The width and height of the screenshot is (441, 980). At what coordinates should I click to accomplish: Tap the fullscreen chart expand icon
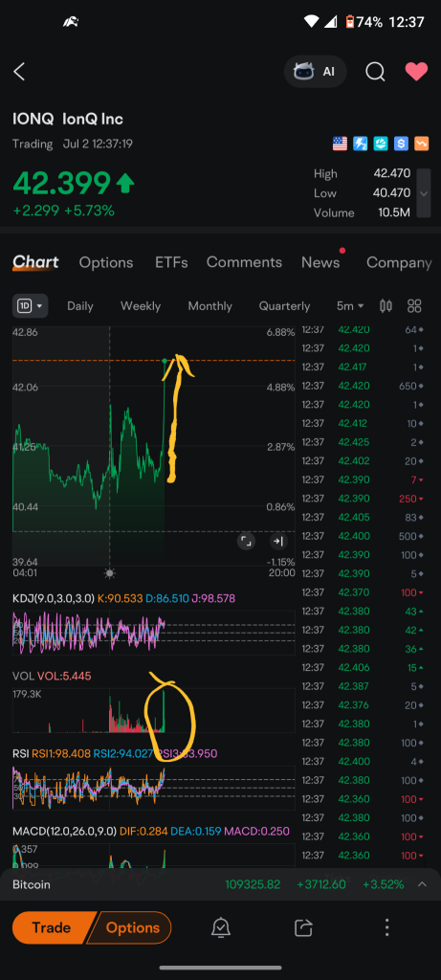click(246, 542)
